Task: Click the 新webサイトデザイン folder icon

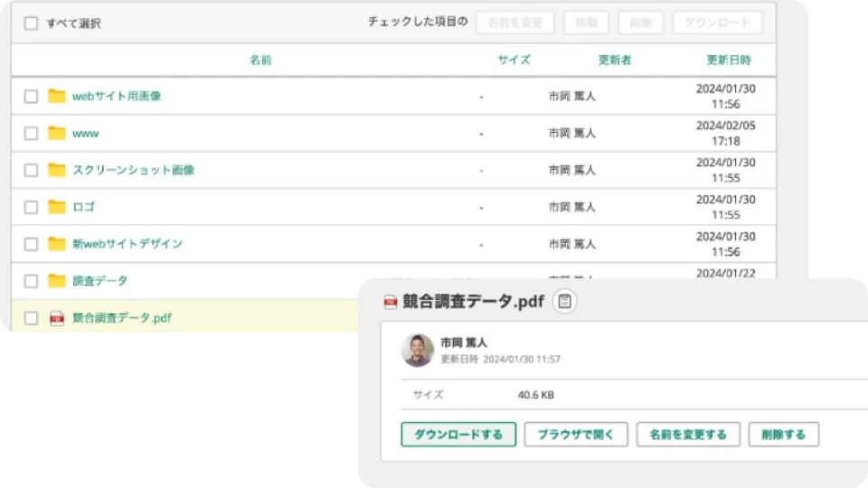Action: point(56,244)
